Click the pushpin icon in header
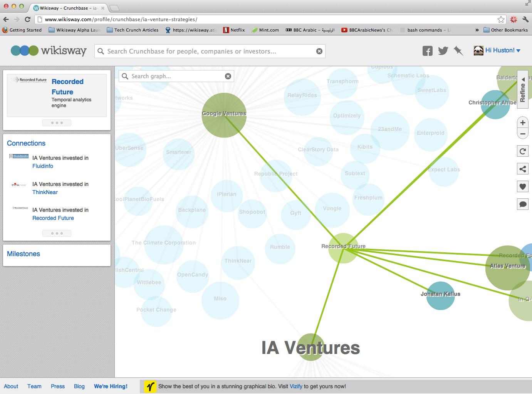 point(458,51)
